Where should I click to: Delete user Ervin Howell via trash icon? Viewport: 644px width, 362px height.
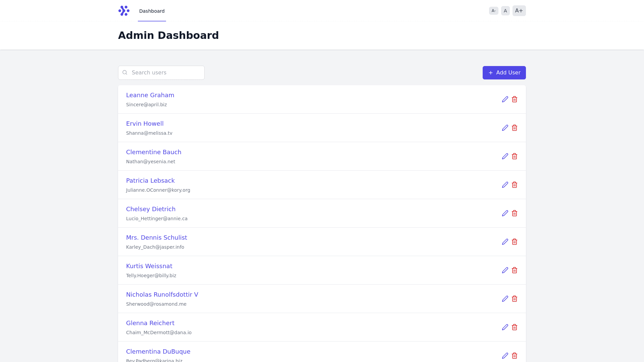click(x=515, y=128)
